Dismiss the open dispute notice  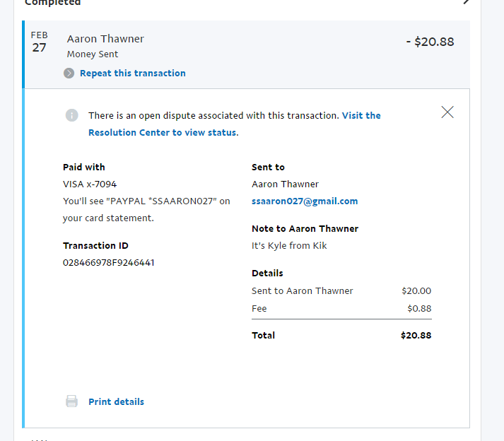coord(447,112)
